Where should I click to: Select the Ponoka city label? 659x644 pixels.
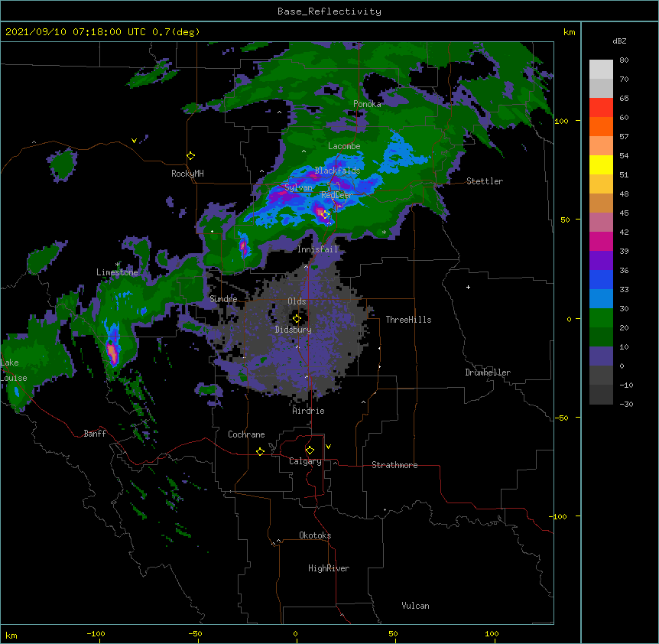click(367, 104)
